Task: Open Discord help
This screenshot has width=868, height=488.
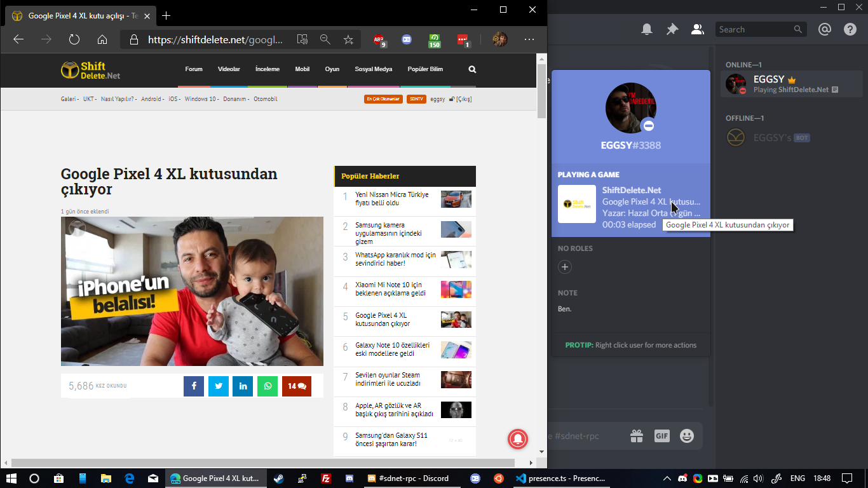Action: pos(850,29)
